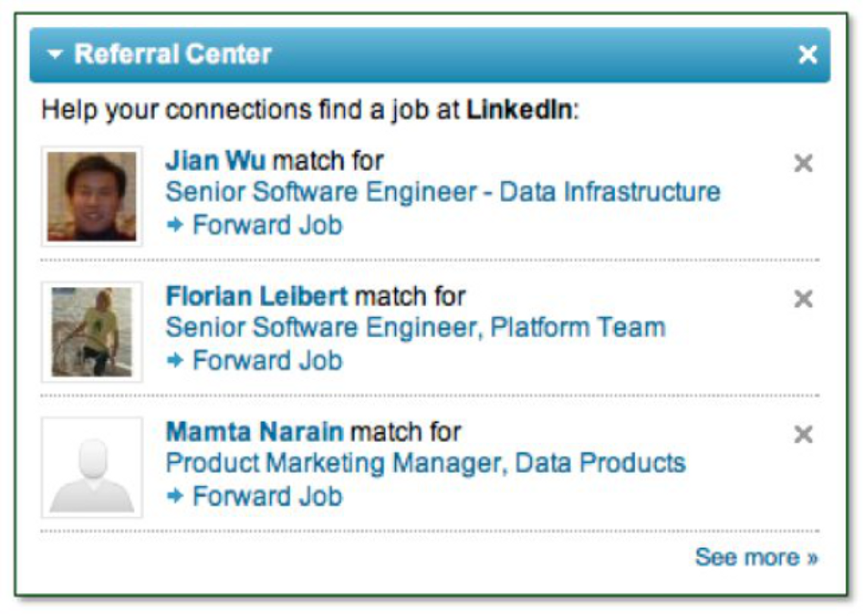Click Mamta Narain's placeholder avatar
Viewport: 863px width, 616px height.
click(91, 467)
